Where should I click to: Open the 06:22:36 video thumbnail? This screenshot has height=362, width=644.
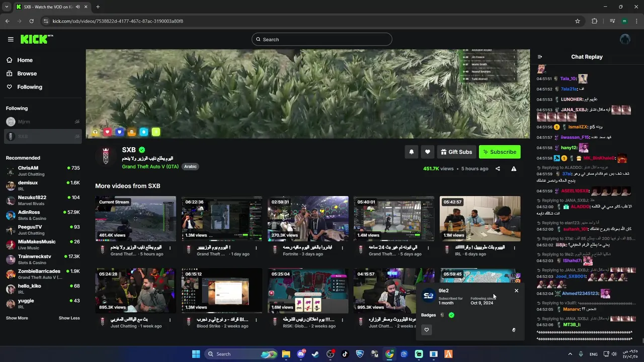tap(221, 219)
